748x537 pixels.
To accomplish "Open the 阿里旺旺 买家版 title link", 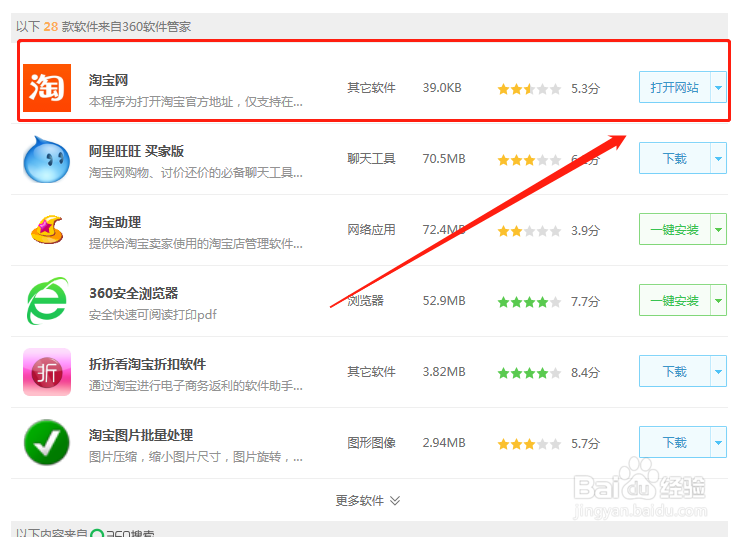I will coord(136,151).
